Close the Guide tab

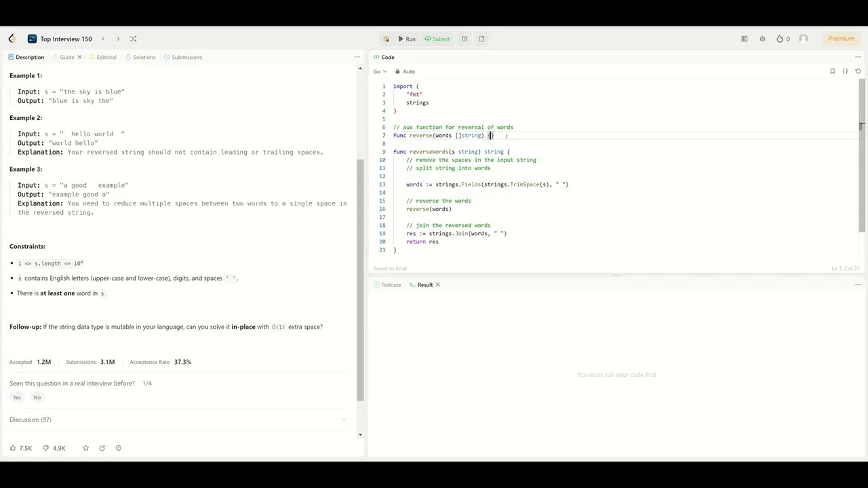pyautogui.click(x=79, y=57)
